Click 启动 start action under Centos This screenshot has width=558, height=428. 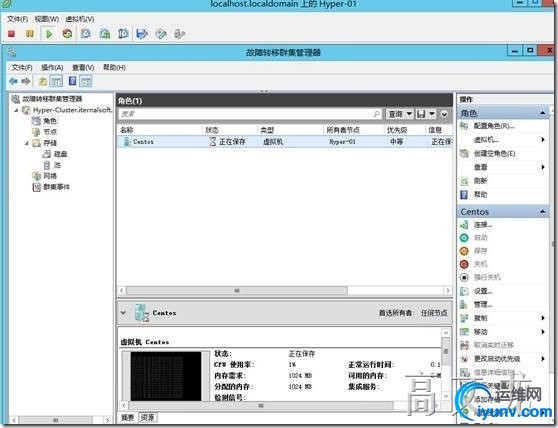[480, 238]
